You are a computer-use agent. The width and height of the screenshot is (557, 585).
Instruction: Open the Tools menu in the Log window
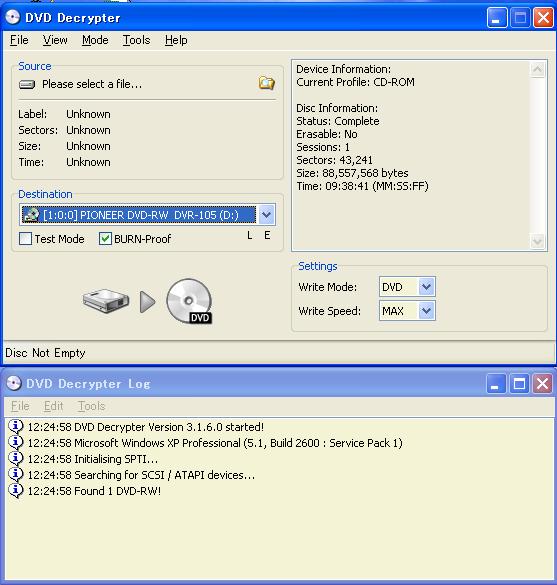point(91,406)
